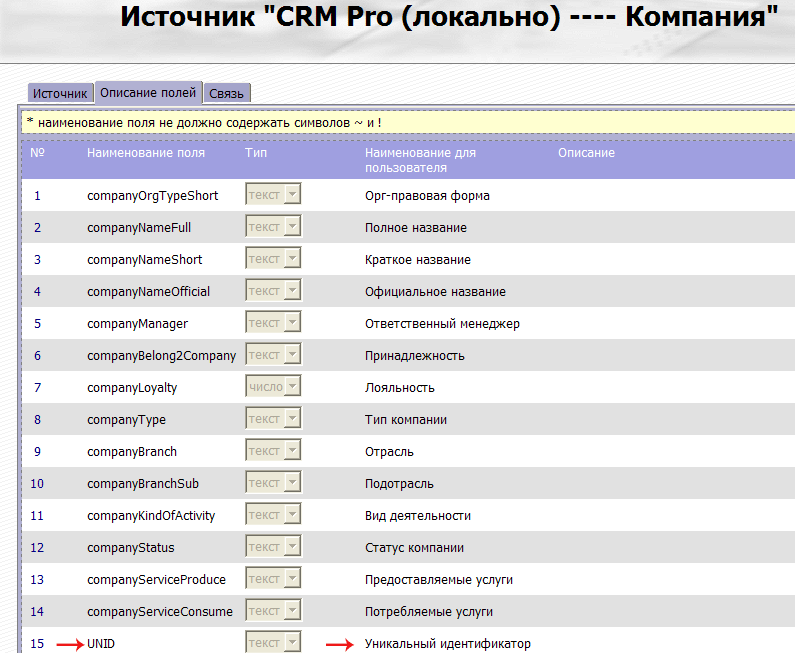Open type dropdown for companyBranchSub
Viewport: 795px width, 653px height.
click(273, 482)
